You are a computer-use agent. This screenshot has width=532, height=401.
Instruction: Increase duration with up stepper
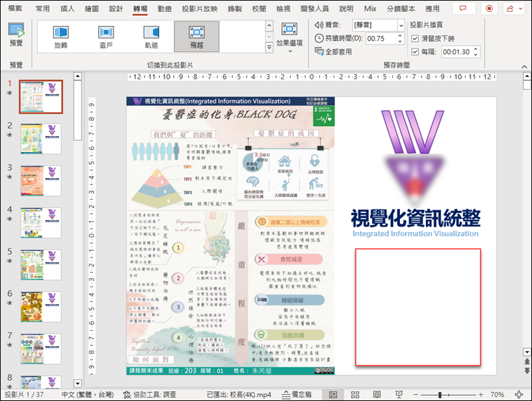[400, 36]
